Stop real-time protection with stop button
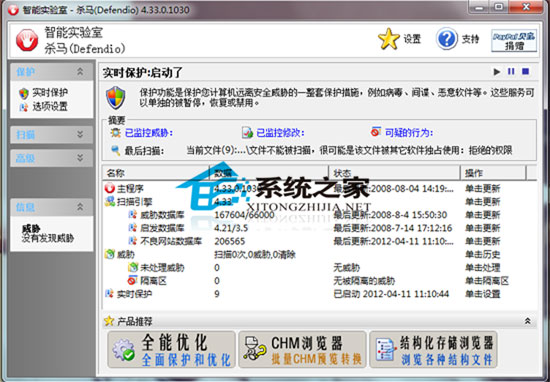Image resolution: width=550 pixels, height=382 pixels. point(525,72)
